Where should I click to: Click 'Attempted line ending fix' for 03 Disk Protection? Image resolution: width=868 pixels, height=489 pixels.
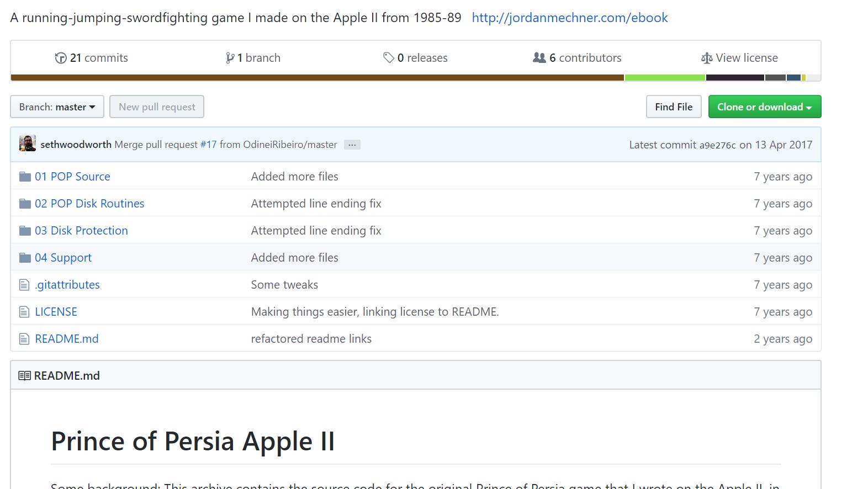tap(316, 231)
